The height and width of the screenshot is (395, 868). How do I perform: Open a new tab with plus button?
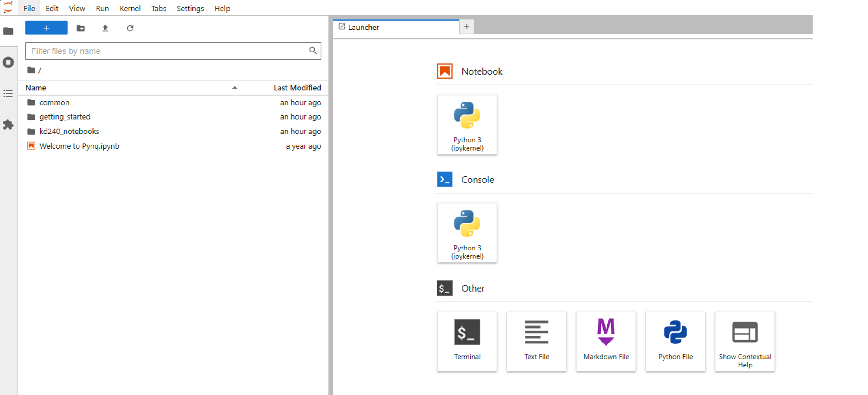(466, 27)
